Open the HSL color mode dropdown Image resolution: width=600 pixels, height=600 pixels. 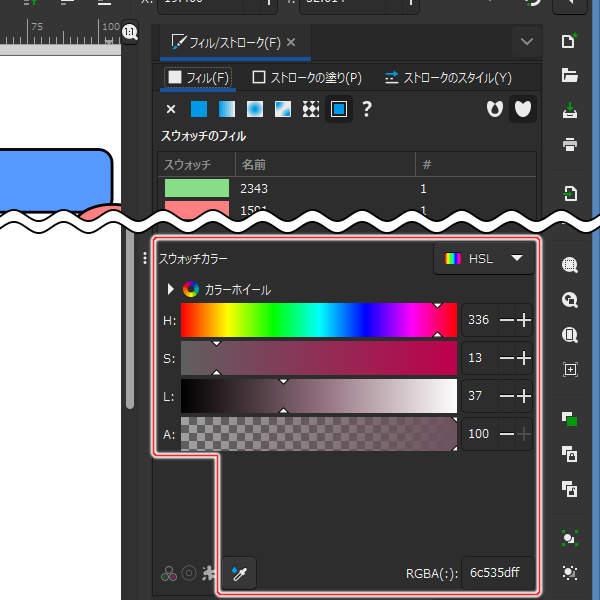[484, 259]
